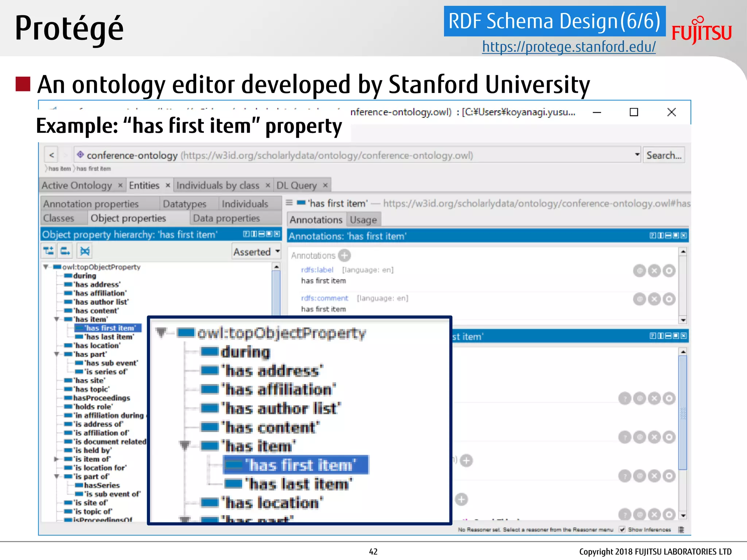The width and height of the screenshot is (747, 560).
Task: Click the delete (x) icon for rdfs:label row
Action: tap(654, 271)
